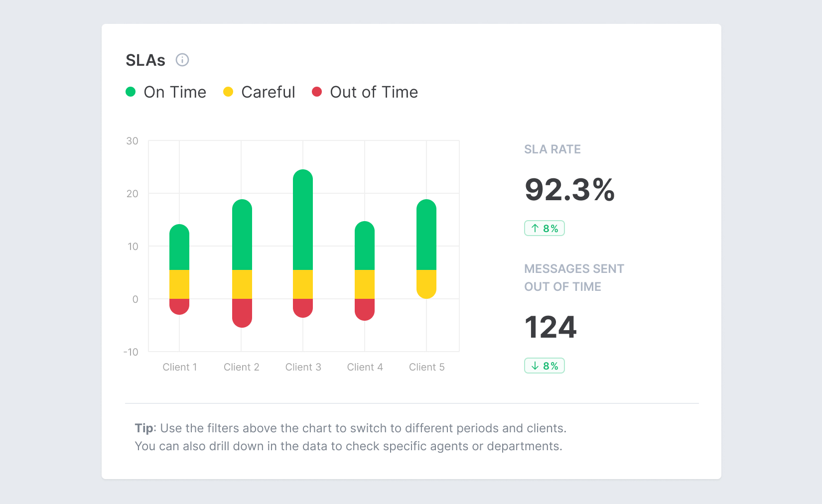Expand the SLA RATE section

[552, 149]
